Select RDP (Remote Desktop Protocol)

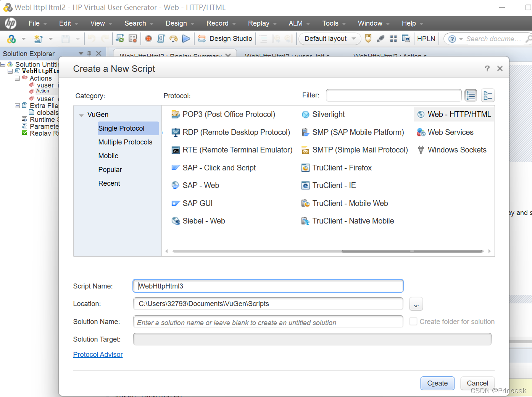coord(231,132)
